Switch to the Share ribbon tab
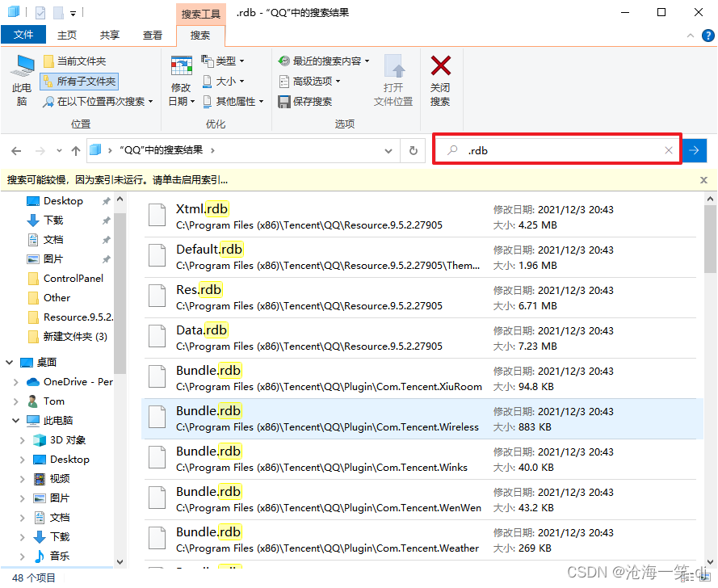 click(110, 35)
